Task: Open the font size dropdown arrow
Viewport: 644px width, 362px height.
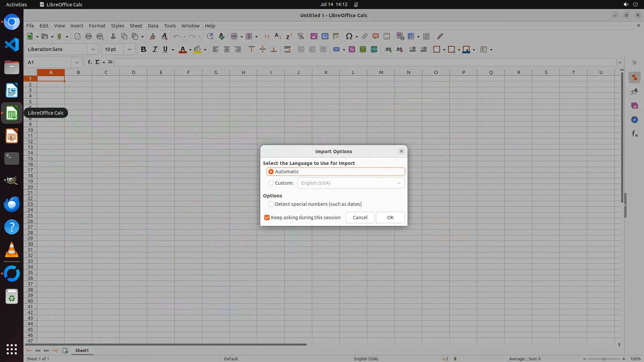Action: [x=129, y=50]
